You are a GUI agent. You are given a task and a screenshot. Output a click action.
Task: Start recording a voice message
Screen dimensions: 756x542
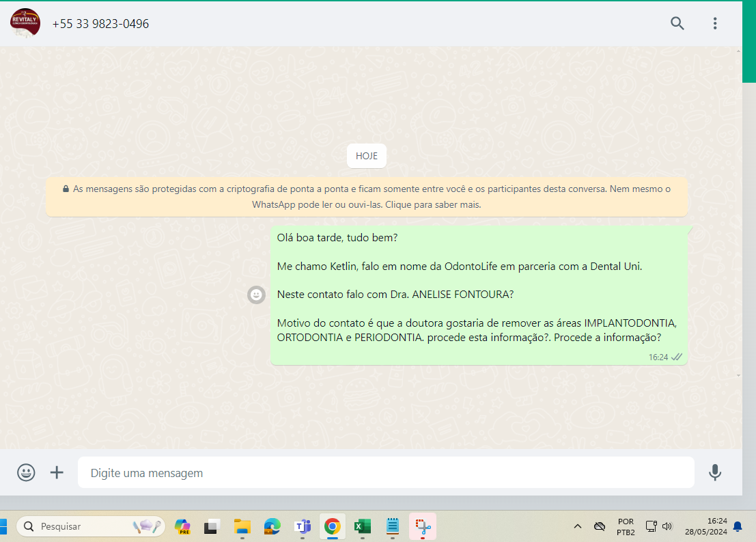point(715,472)
